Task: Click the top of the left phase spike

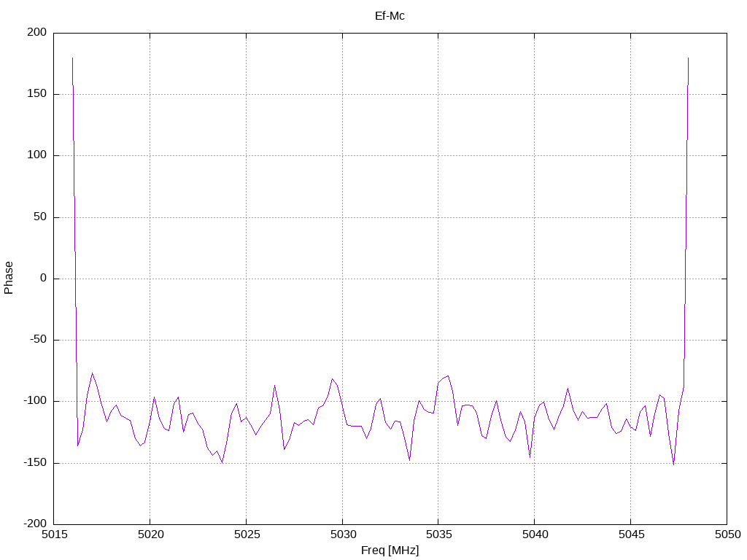Action: coord(72,58)
